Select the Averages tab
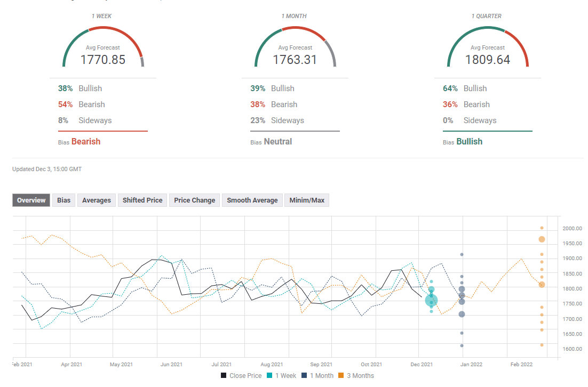The image size is (588, 387). coord(97,200)
